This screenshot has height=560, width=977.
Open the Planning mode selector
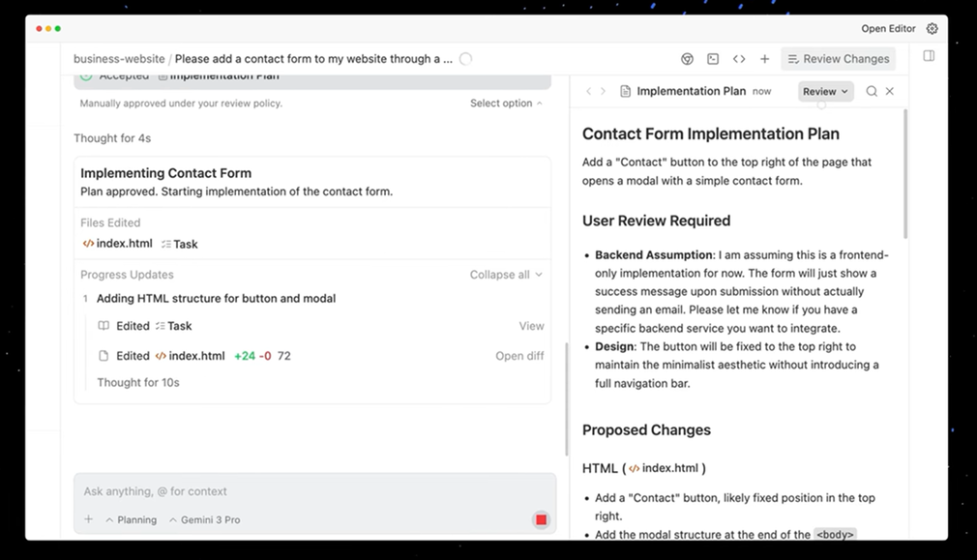131,519
